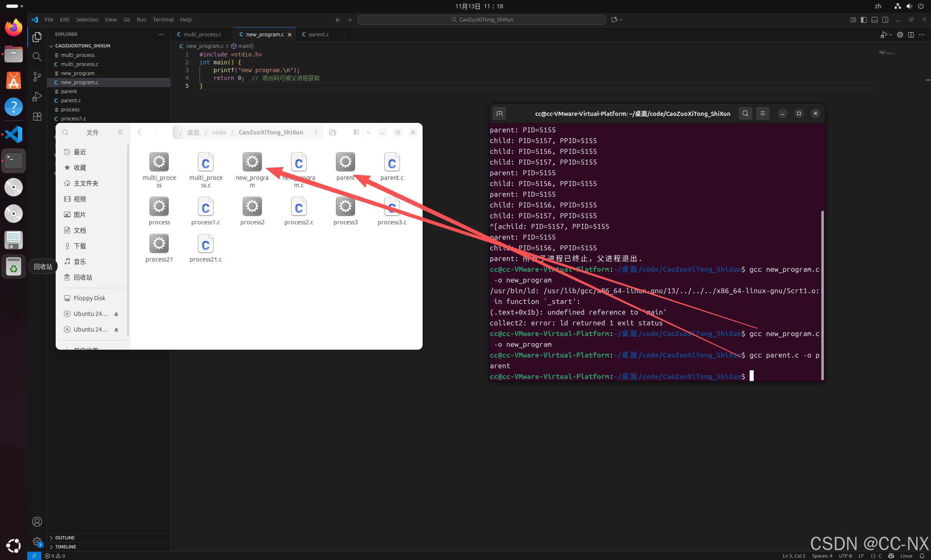Switch to the parent.c editor tab
This screenshot has width=931, height=560.
[x=318, y=34]
